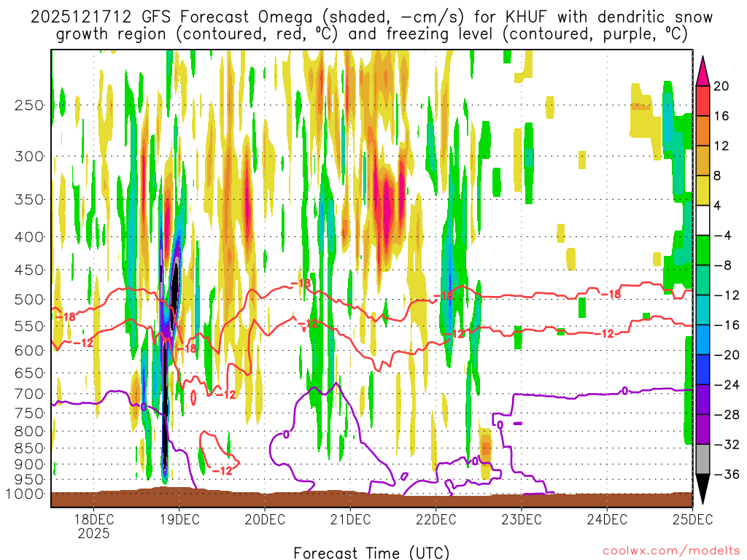Click the 950 pressure level label
This screenshot has width=747, height=560.
point(29,480)
